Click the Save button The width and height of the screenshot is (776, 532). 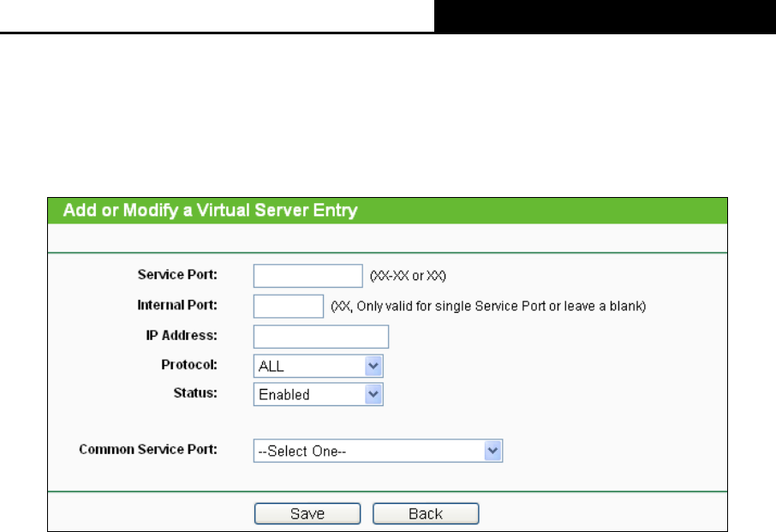click(x=307, y=514)
